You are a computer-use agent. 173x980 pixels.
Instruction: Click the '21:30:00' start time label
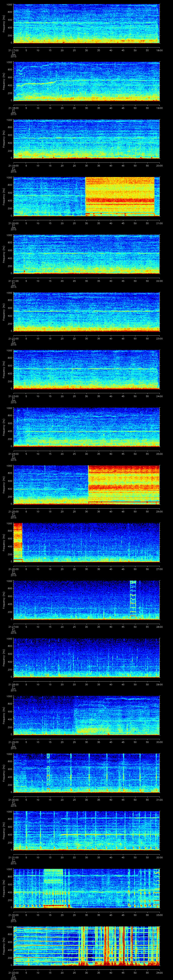tap(13, 799)
